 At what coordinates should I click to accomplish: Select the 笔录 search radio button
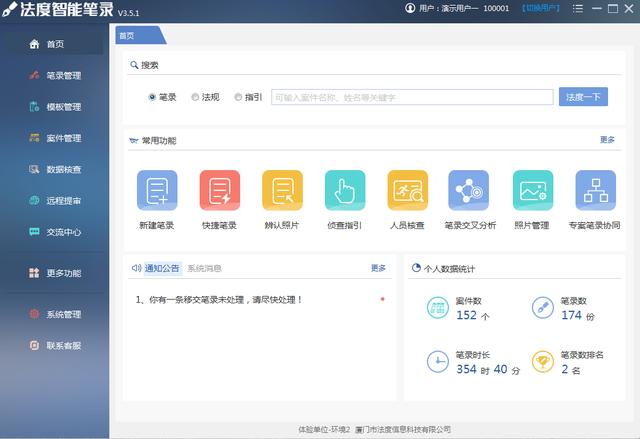coord(152,97)
